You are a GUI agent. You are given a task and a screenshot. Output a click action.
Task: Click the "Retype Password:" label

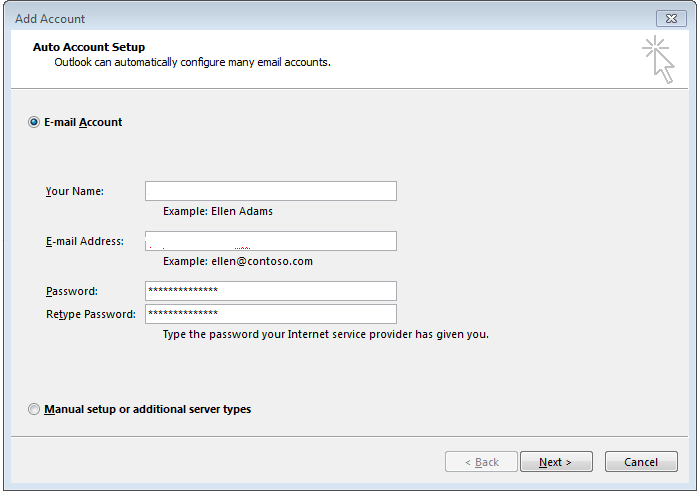(90, 314)
